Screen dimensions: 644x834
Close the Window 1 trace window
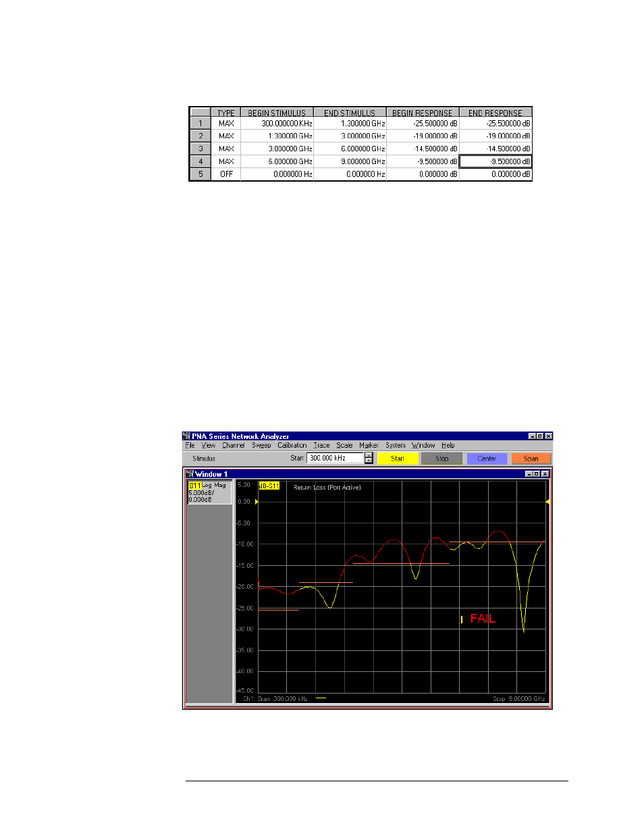point(545,474)
